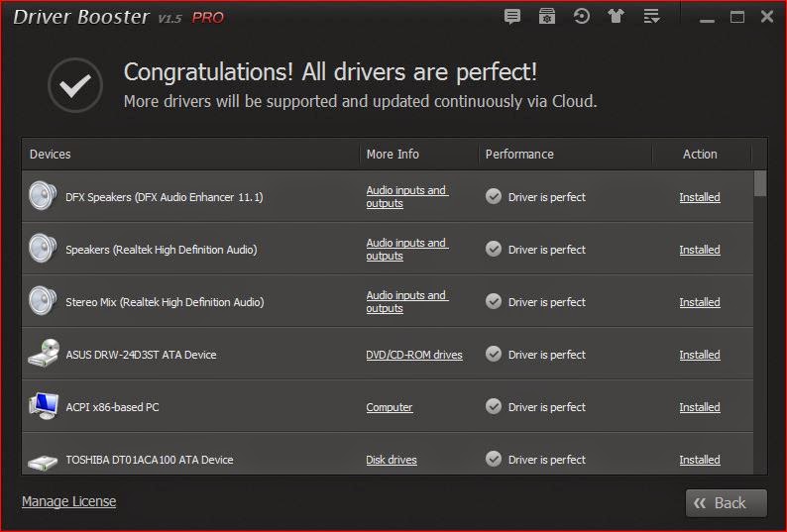
Task: Open Audio inputs and outputs link for Stereo Mix
Action: tap(406, 301)
